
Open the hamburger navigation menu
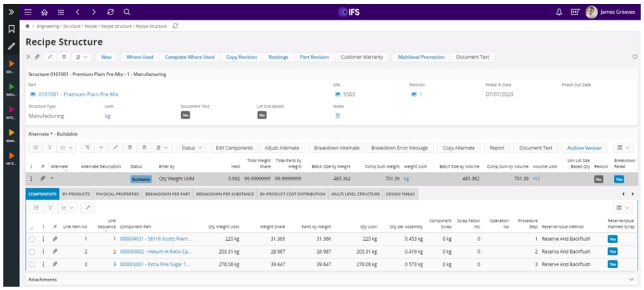click(28, 12)
